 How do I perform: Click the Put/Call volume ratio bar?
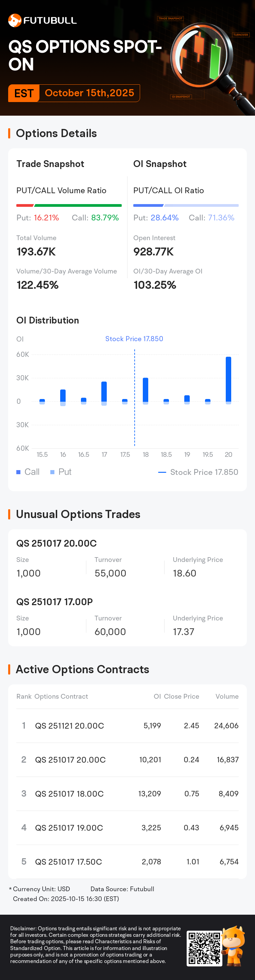69,205
